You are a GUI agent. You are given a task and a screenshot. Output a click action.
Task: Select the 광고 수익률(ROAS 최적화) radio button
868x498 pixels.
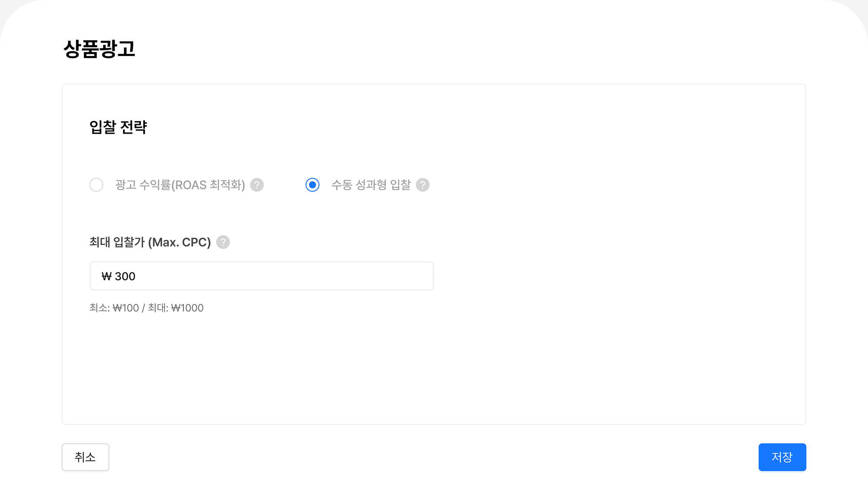[x=96, y=185]
